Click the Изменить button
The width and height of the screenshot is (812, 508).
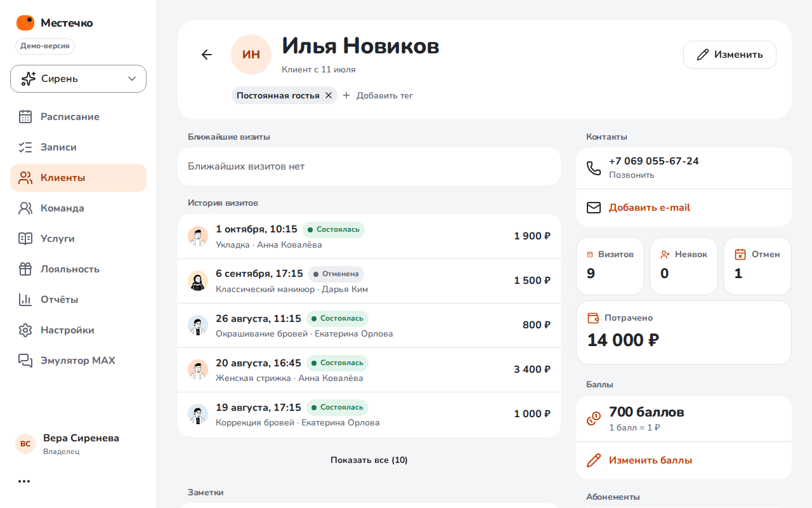point(730,55)
